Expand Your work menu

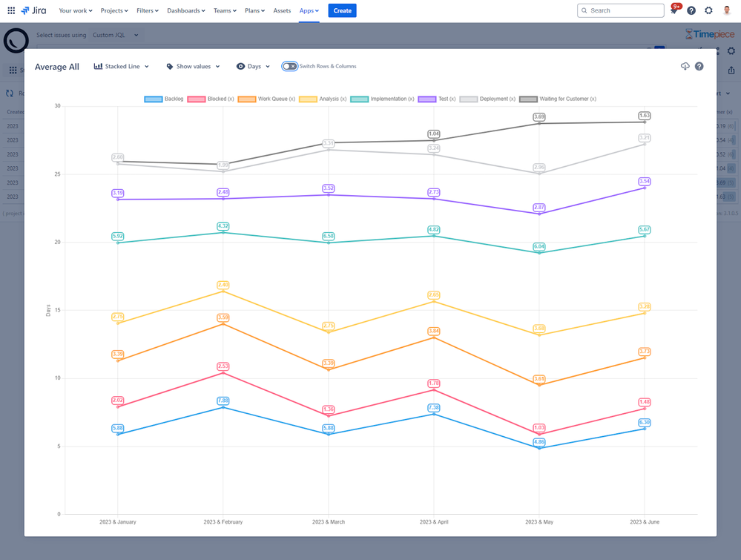[x=76, y=10]
